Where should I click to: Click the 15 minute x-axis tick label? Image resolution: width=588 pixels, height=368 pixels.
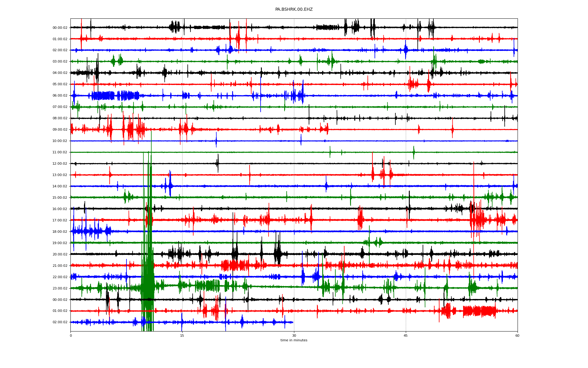(182, 335)
